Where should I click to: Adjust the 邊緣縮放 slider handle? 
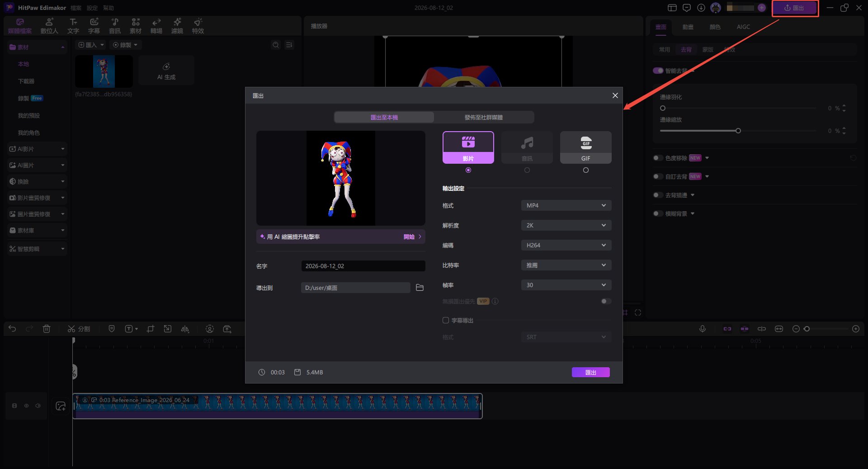tap(738, 131)
